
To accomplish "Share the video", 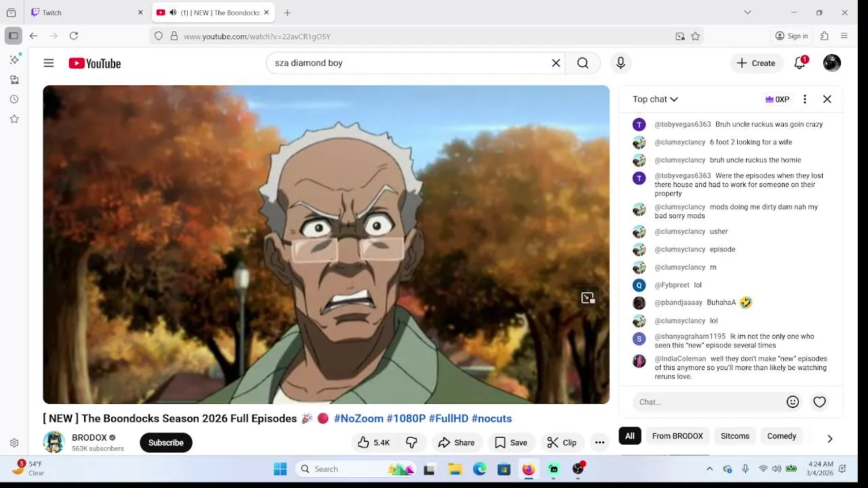I will click(456, 443).
